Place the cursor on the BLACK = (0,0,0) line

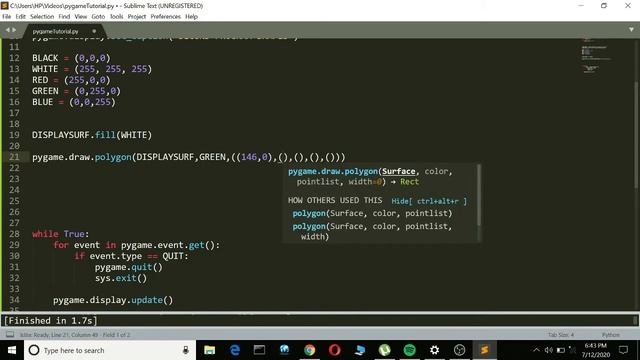pos(71,58)
